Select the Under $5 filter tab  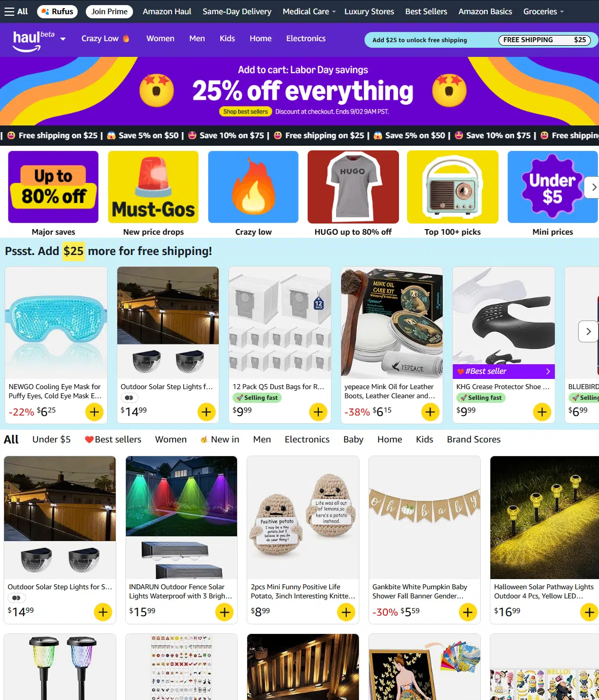pos(51,439)
